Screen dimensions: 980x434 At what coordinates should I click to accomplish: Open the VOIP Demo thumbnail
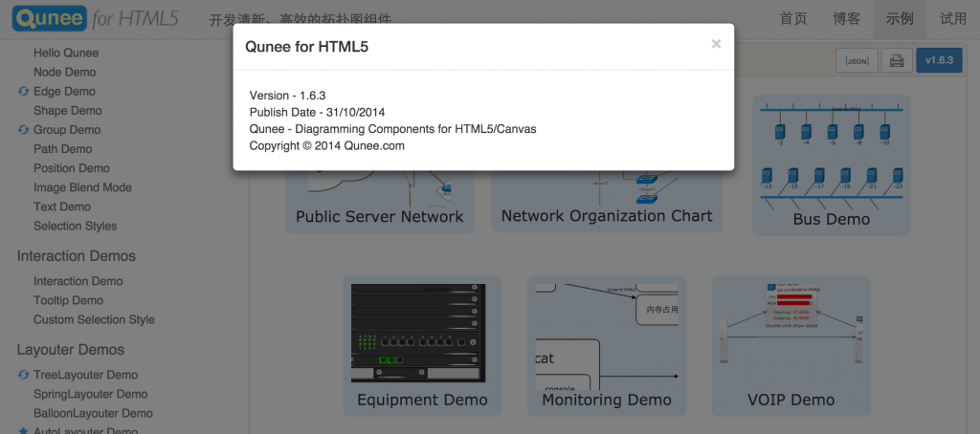tap(791, 346)
